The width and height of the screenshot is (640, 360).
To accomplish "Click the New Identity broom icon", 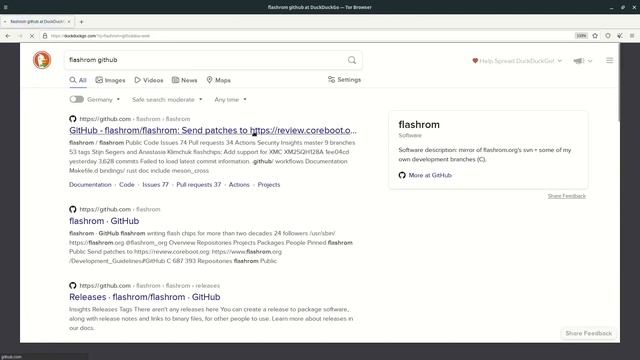I will pos(620,36).
